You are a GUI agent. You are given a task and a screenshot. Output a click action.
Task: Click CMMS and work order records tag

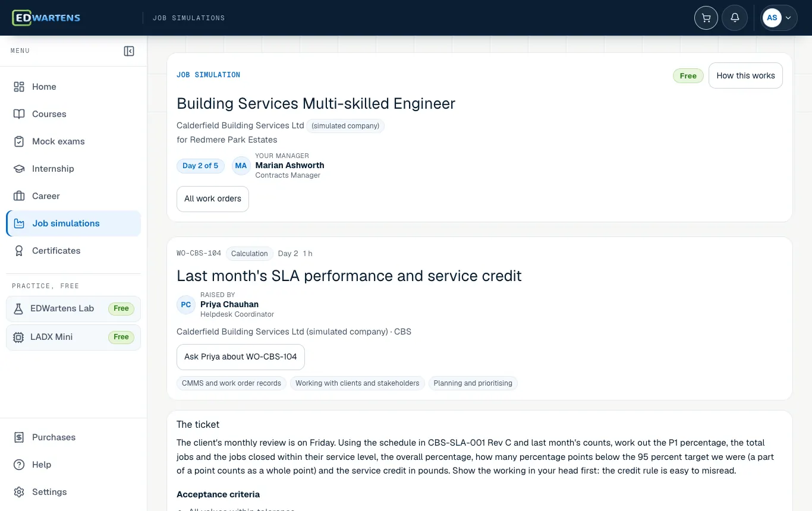tap(231, 383)
